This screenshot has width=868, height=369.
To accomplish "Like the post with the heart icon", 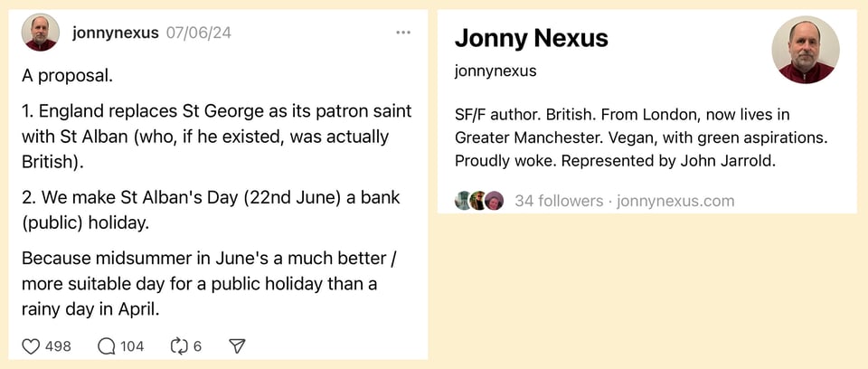I will [x=31, y=345].
